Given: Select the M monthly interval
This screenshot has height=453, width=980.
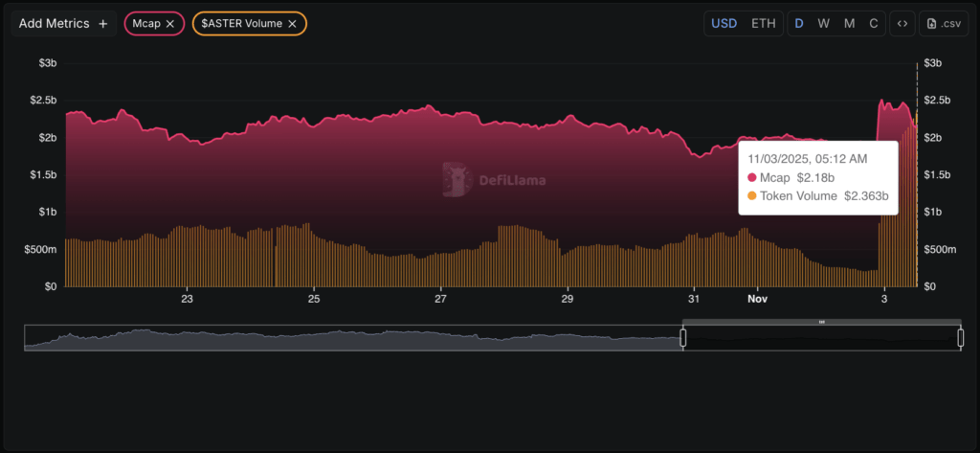Looking at the screenshot, I should [x=849, y=24].
